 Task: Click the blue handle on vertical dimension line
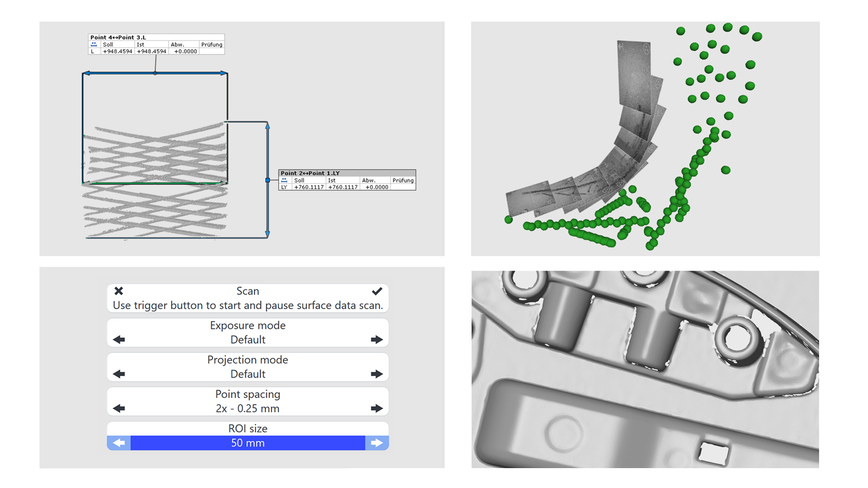[268, 180]
